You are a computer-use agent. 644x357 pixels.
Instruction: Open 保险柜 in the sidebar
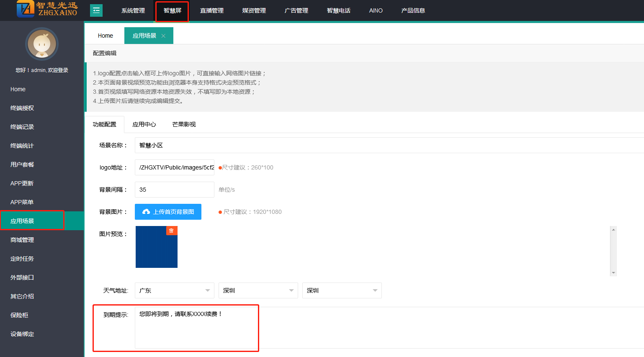42,315
